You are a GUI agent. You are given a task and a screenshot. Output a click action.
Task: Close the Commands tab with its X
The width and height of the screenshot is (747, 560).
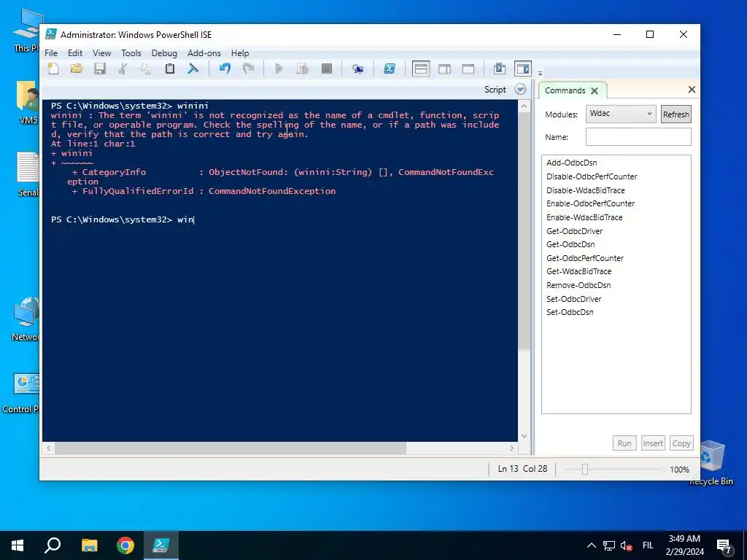tap(594, 90)
